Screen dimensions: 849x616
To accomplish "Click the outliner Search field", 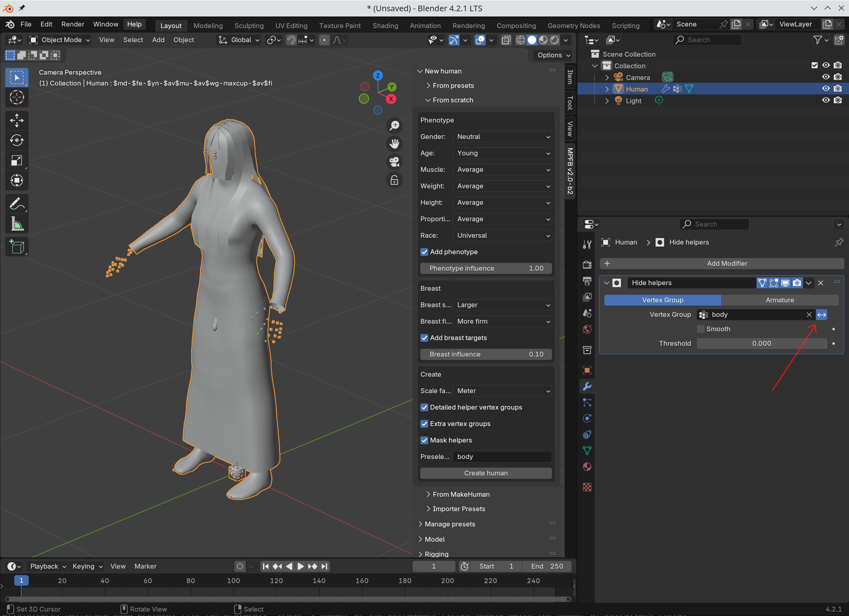I will point(707,40).
